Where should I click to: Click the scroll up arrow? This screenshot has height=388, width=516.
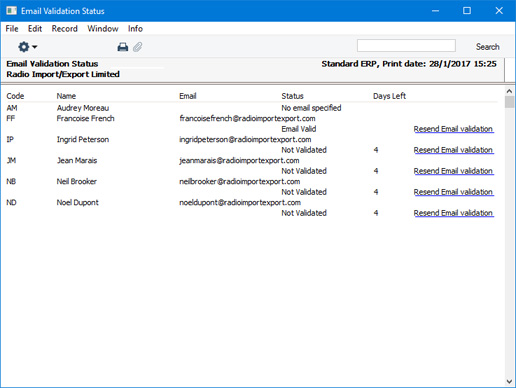(509, 91)
